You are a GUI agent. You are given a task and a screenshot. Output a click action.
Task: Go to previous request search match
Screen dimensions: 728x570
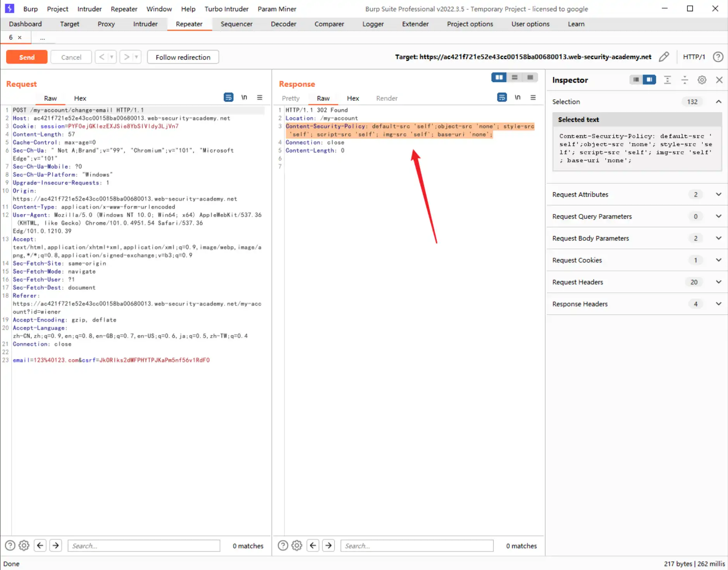40,546
